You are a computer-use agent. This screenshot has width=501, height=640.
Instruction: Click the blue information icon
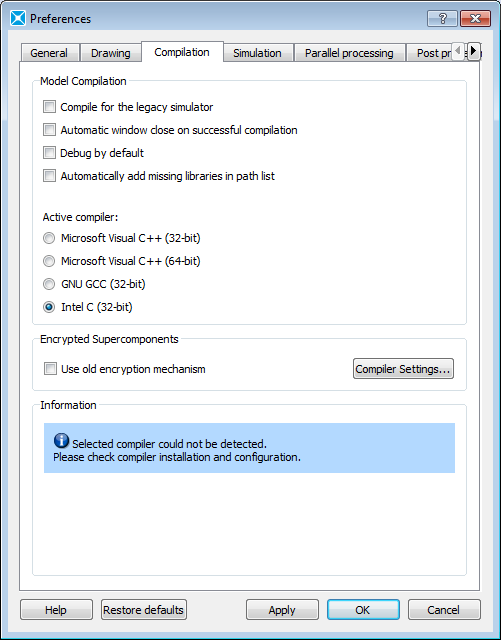tap(61, 440)
